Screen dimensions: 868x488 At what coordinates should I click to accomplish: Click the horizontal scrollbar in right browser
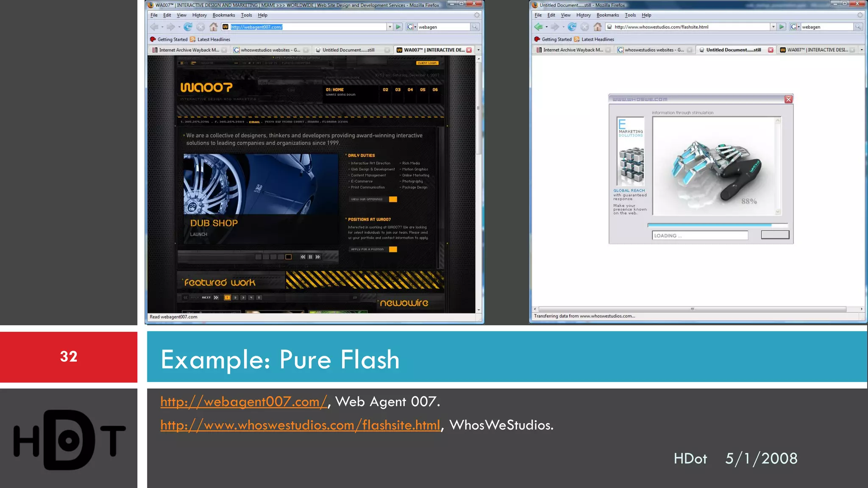click(692, 309)
